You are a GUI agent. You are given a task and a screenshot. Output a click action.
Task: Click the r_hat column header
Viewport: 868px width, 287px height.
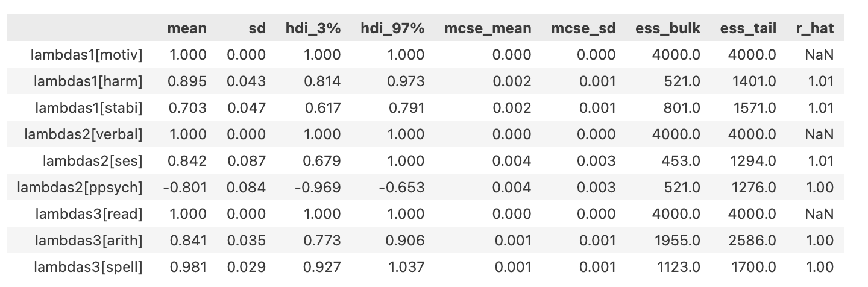coord(814,28)
